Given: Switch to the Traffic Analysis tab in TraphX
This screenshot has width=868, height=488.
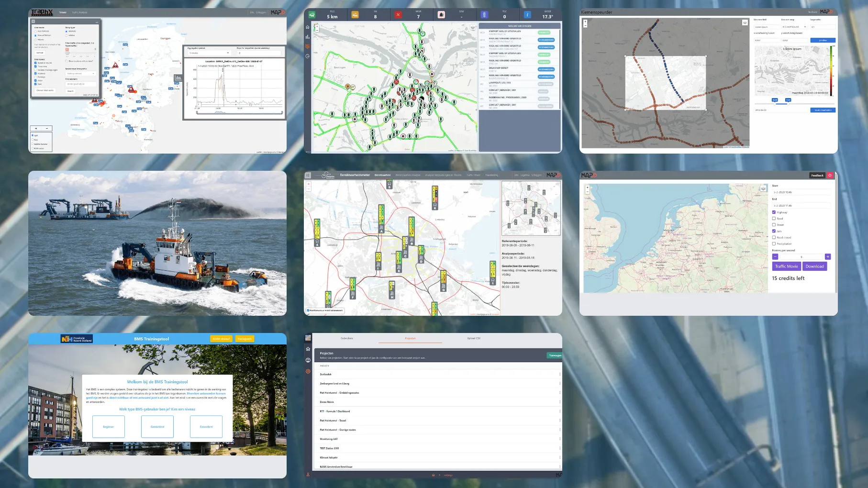Looking at the screenshot, I should pos(79,12).
